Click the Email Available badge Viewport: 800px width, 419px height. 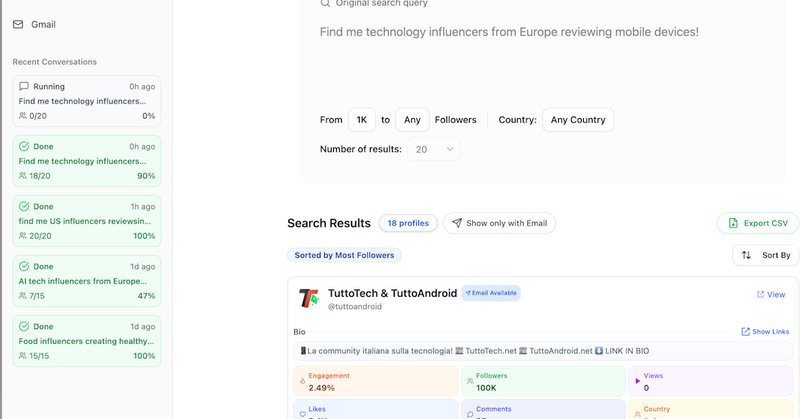(x=491, y=293)
